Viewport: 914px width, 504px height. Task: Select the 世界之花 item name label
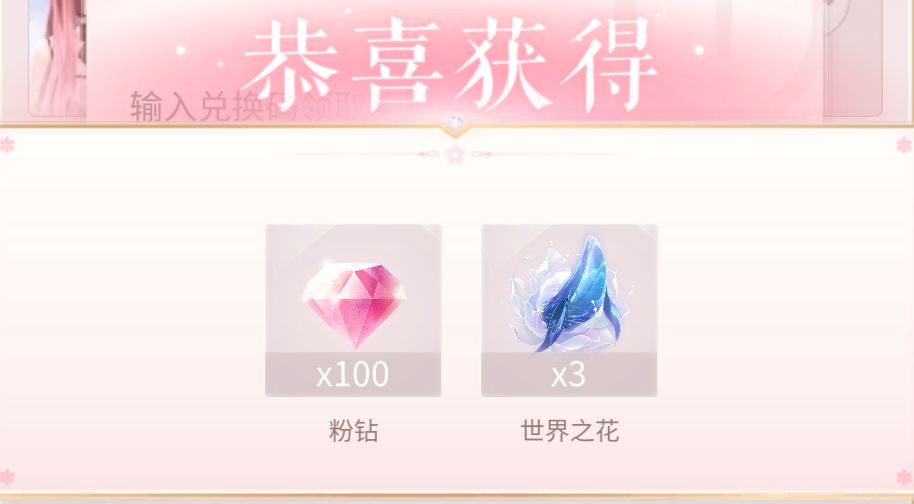click(570, 431)
